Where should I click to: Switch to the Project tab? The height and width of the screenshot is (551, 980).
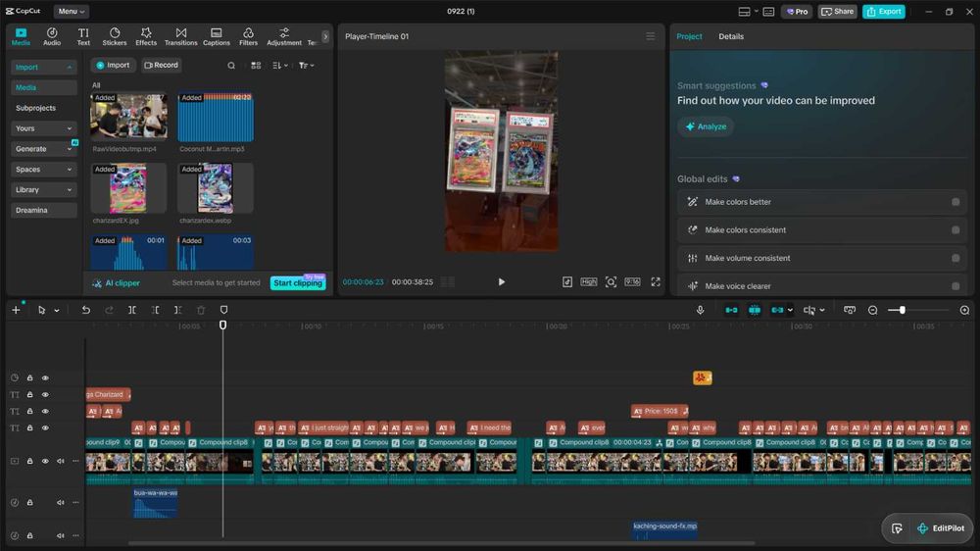click(x=689, y=36)
